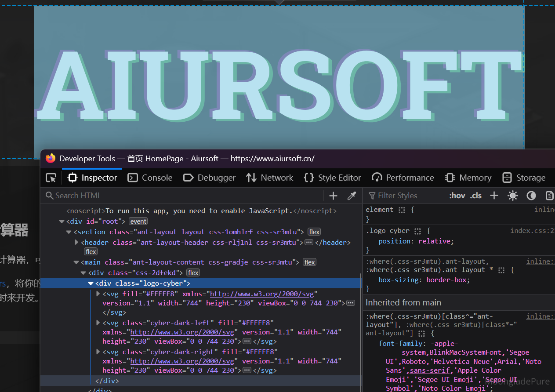Click the Firefox logo in Developer Tools title
Screen dimensions: 555x392
point(51,159)
